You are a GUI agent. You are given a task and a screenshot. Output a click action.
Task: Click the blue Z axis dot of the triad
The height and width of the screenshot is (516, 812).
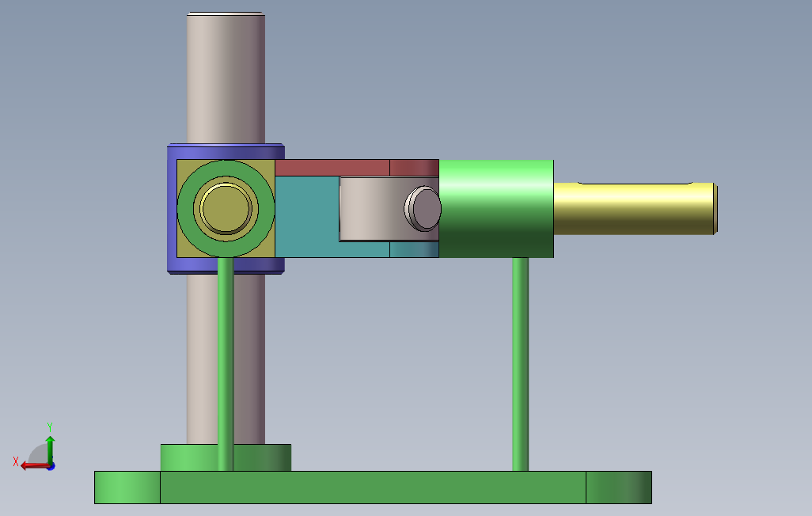click(51, 467)
